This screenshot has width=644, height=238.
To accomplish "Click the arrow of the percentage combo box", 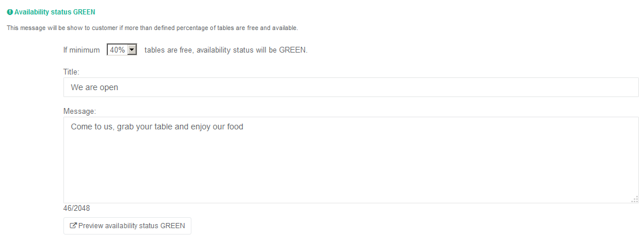I will click(132, 50).
